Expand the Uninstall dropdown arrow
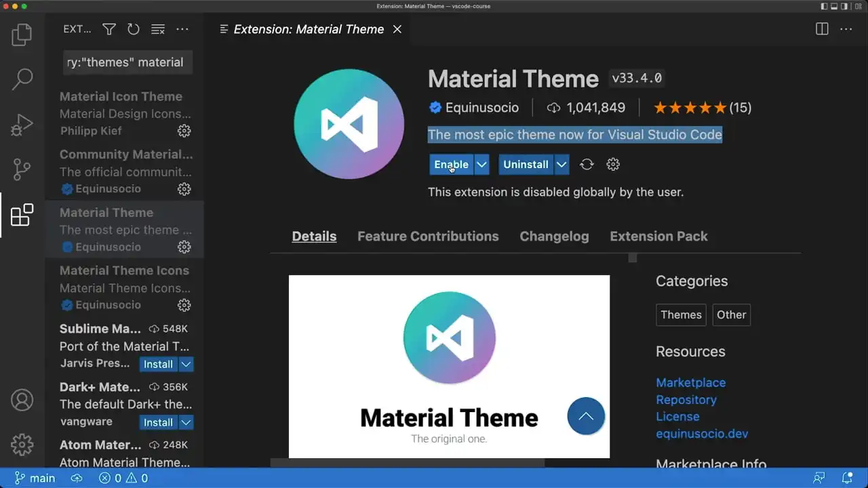The width and height of the screenshot is (868, 488). pos(561,164)
